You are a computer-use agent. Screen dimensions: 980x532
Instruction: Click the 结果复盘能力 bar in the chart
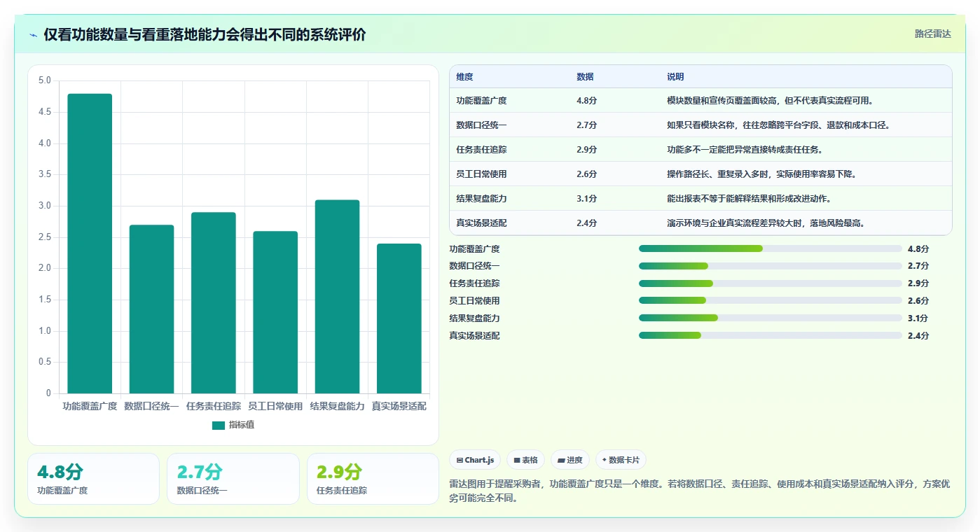coord(337,297)
